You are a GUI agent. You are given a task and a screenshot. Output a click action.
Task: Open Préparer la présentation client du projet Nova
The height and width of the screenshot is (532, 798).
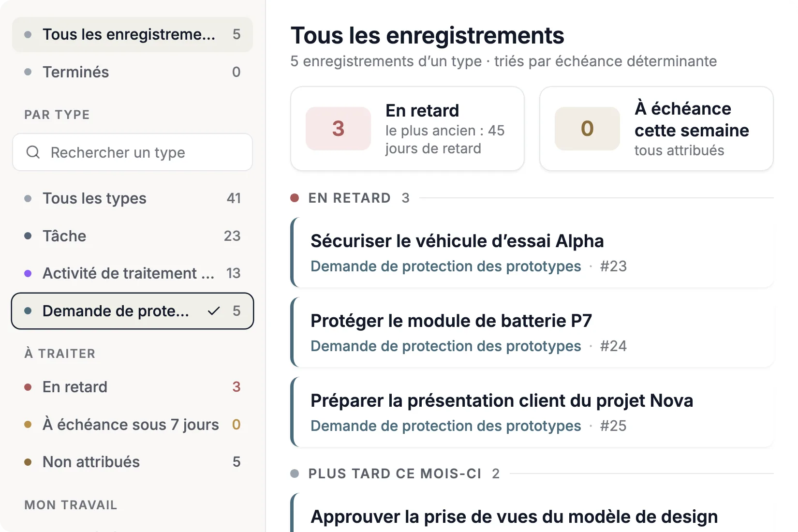coord(532,412)
